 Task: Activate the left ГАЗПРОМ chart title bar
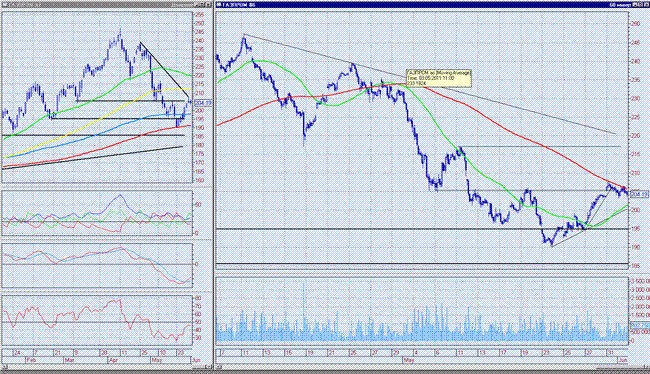coord(98,5)
